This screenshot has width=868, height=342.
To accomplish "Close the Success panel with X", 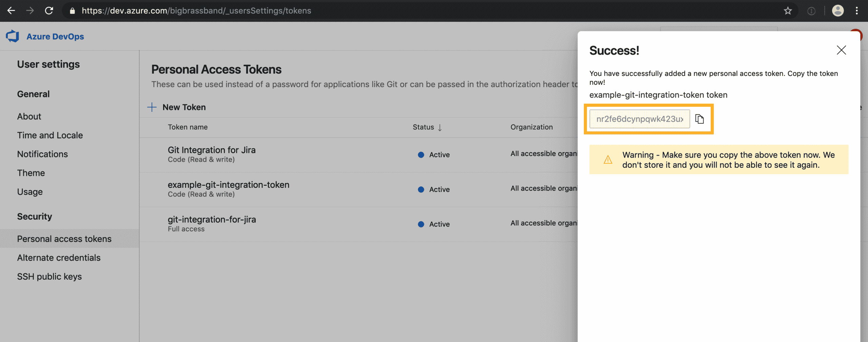I will pyautogui.click(x=841, y=50).
